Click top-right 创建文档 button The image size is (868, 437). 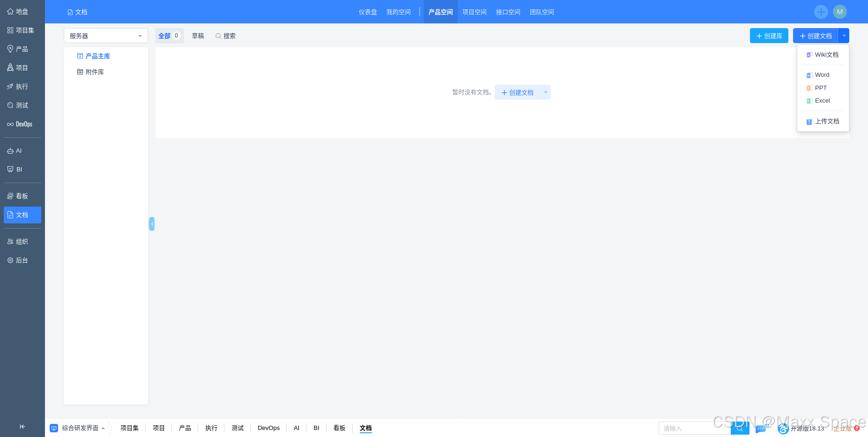[x=816, y=36]
